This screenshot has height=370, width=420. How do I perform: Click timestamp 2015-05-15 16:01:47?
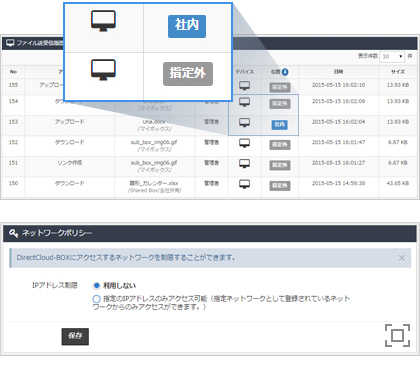(338, 142)
